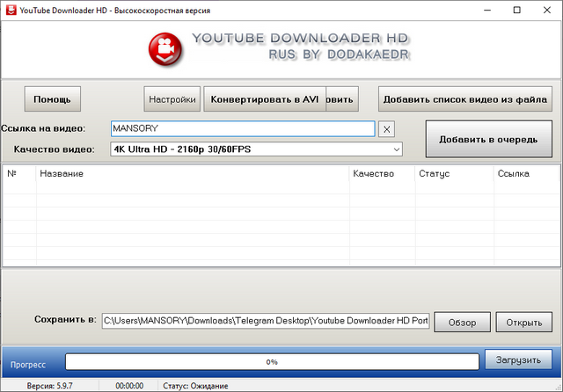Open Настройки settings

coord(172,99)
